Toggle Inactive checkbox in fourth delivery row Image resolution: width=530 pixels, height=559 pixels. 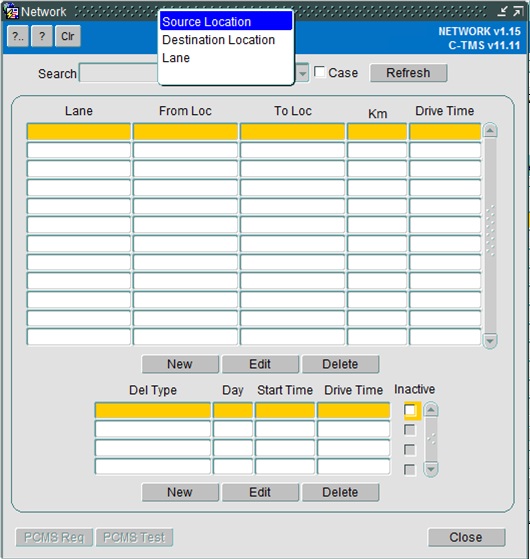click(410, 470)
